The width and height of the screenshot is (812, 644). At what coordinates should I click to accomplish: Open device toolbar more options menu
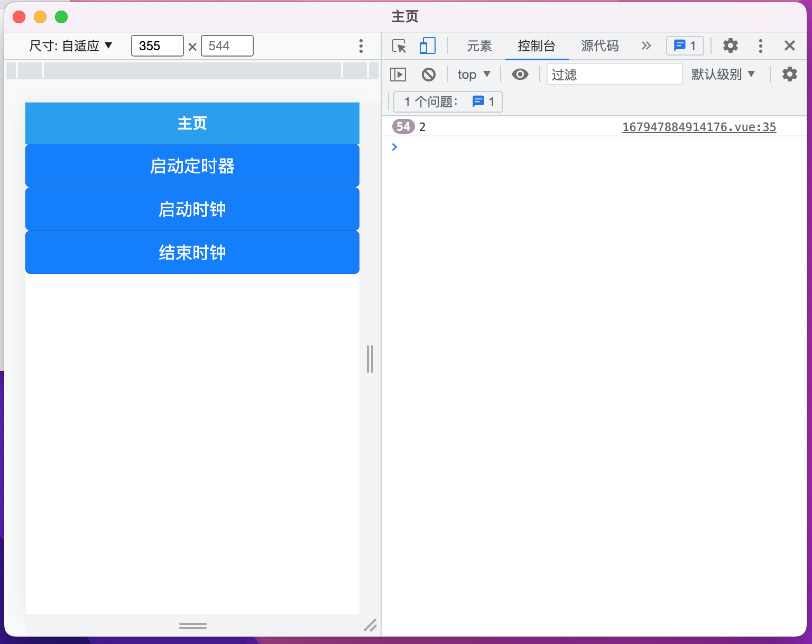pyautogui.click(x=361, y=46)
